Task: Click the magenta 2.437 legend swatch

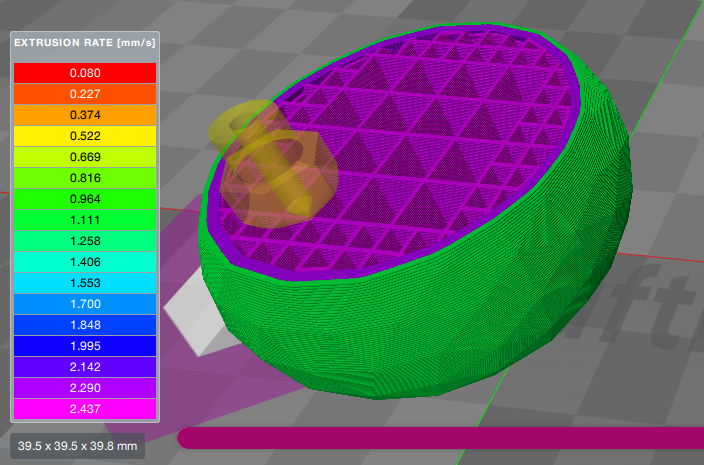Action: tap(85, 409)
